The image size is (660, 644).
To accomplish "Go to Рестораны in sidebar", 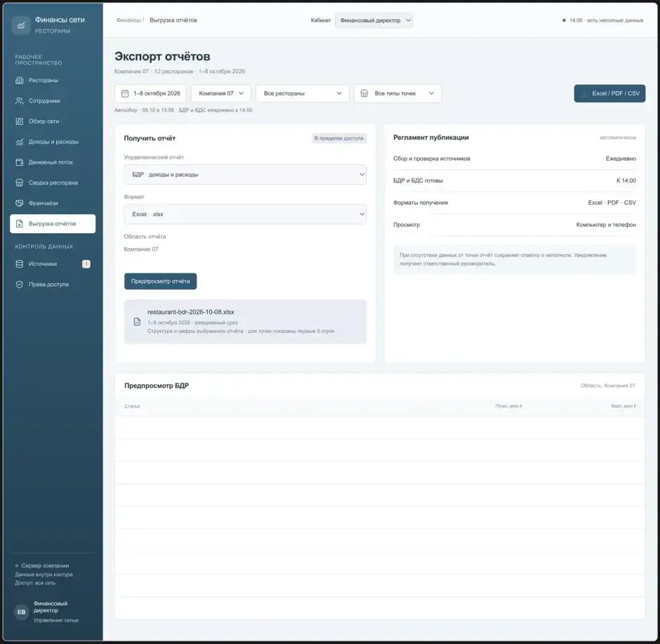I will [53, 80].
